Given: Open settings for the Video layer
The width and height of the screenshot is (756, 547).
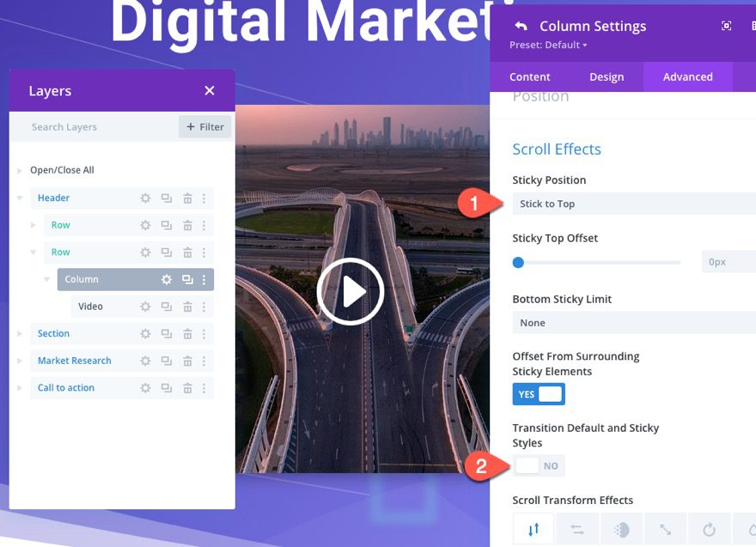Looking at the screenshot, I should (143, 306).
